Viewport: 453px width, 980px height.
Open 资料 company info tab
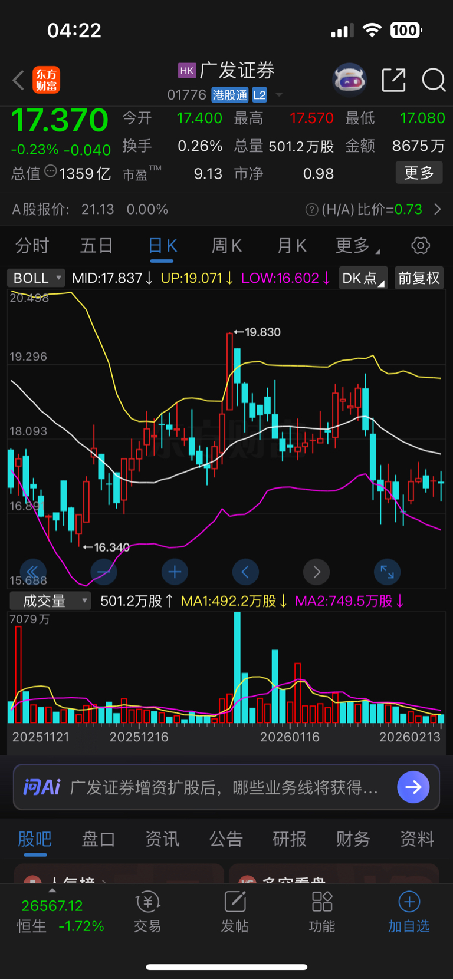click(x=417, y=839)
